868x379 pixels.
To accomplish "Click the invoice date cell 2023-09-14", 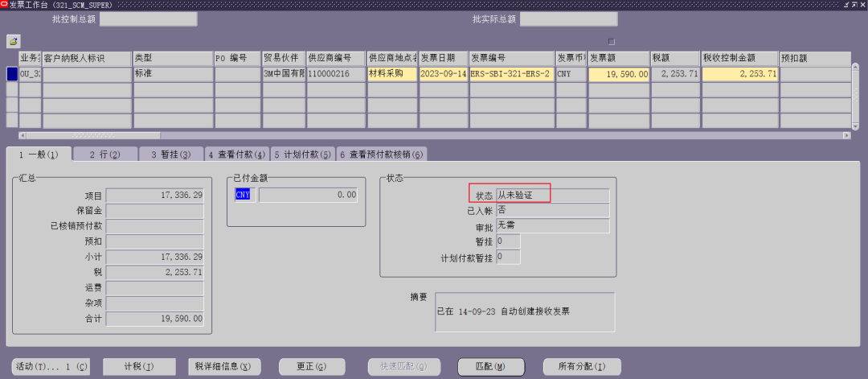I will pos(444,74).
